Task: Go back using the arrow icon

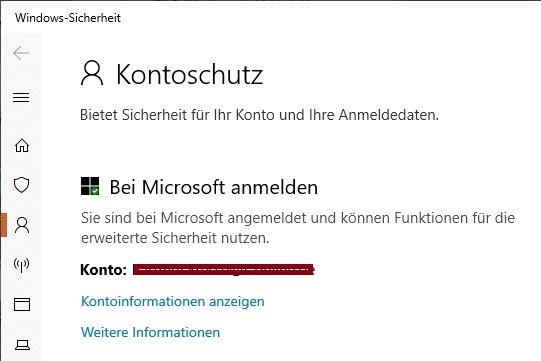Action: tap(21, 53)
